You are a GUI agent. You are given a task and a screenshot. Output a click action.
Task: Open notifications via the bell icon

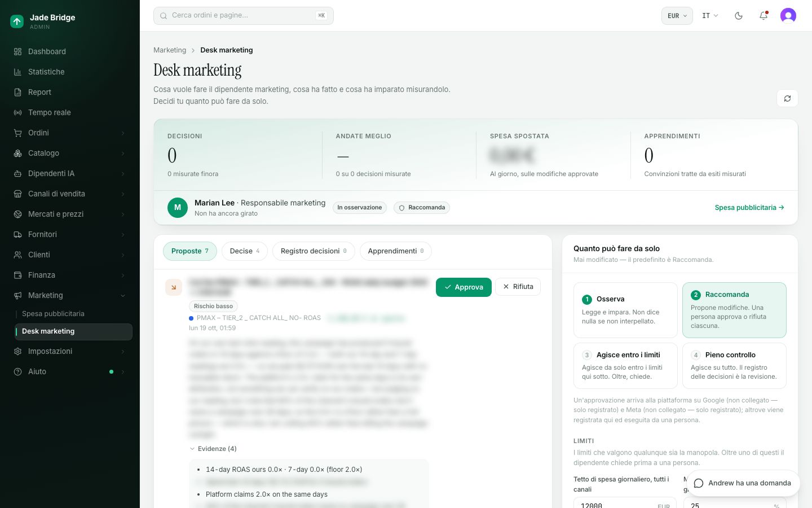coord(764,16)
